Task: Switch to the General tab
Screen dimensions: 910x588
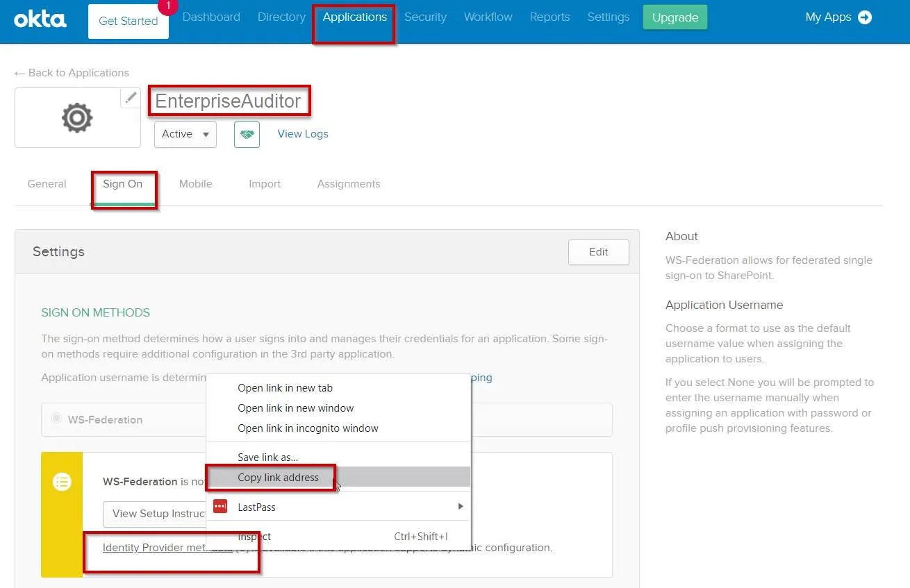Action: [47, 184]
